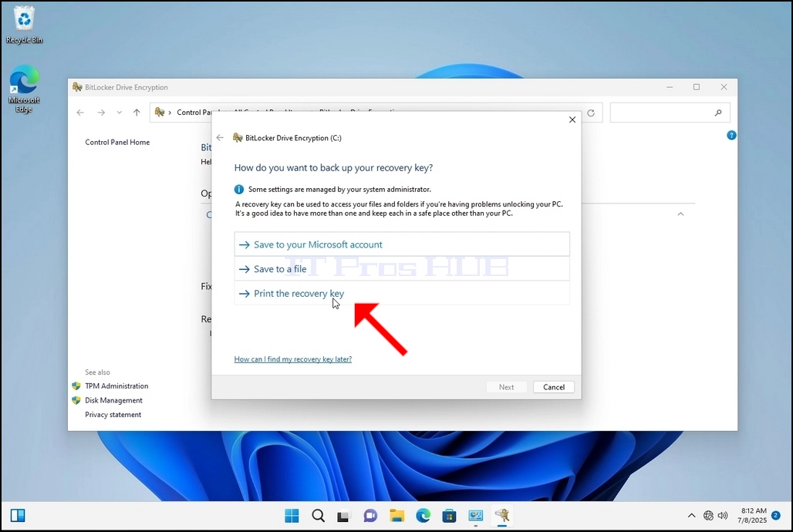Open Task View from the taskbar

coord(344,516)
